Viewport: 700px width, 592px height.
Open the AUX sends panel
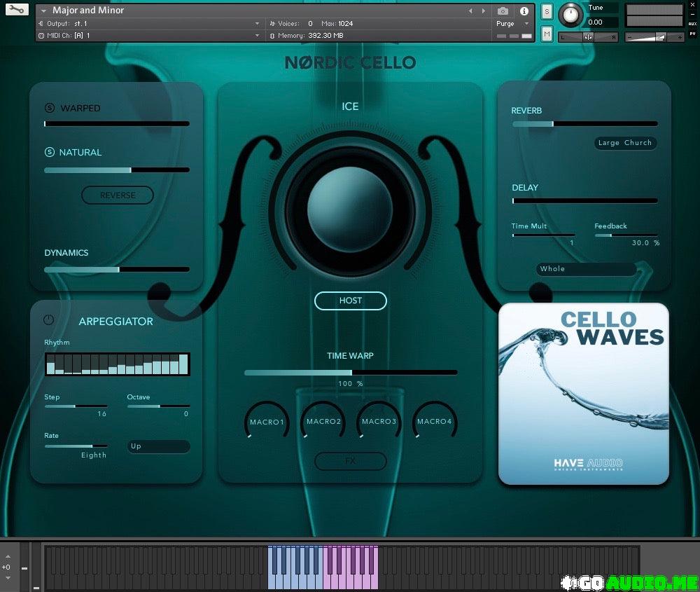tap(693, 24)
